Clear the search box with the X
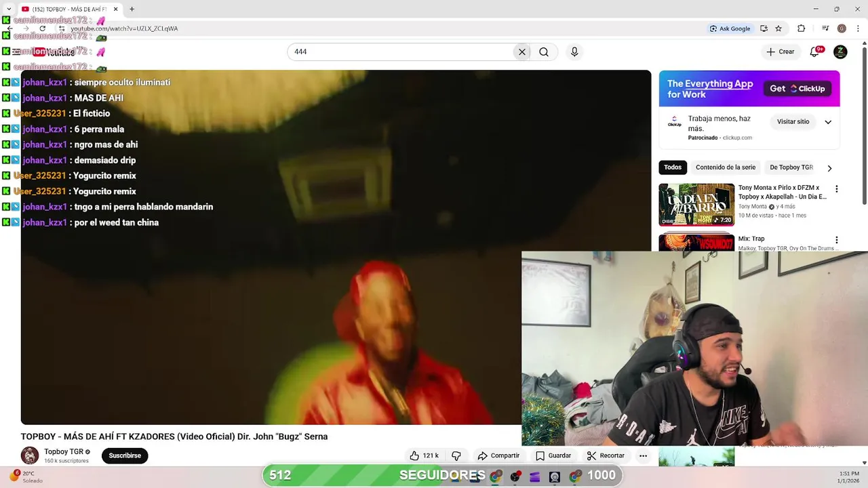 pos(522,52)
